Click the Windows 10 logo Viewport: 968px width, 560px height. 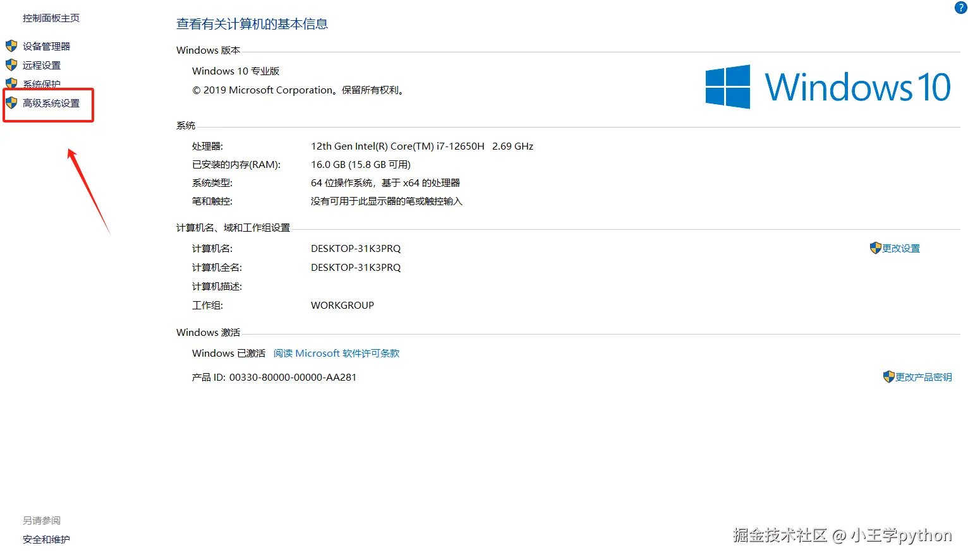pos(828,87)
